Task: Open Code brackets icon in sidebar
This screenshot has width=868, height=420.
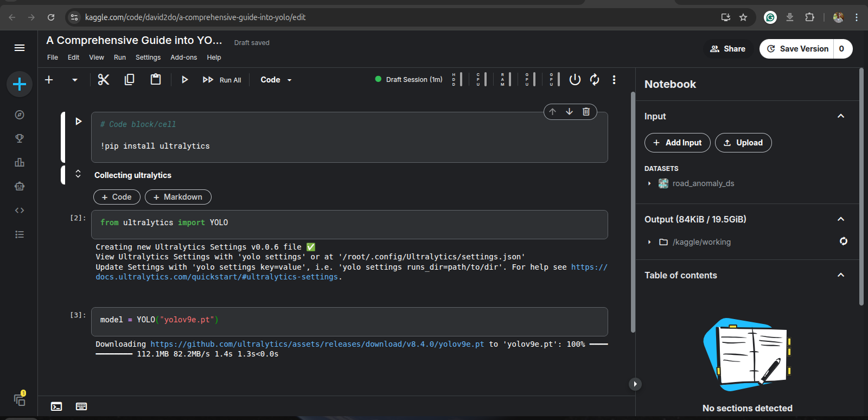Action: [20, 210]
